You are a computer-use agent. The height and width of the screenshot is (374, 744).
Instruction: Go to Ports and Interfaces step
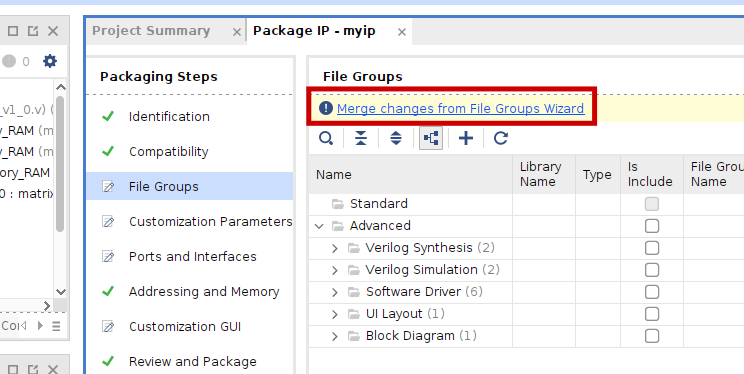click(193, 257)
